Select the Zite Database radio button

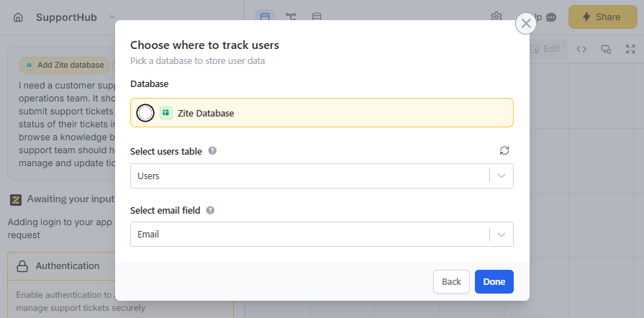click(145, 113)
